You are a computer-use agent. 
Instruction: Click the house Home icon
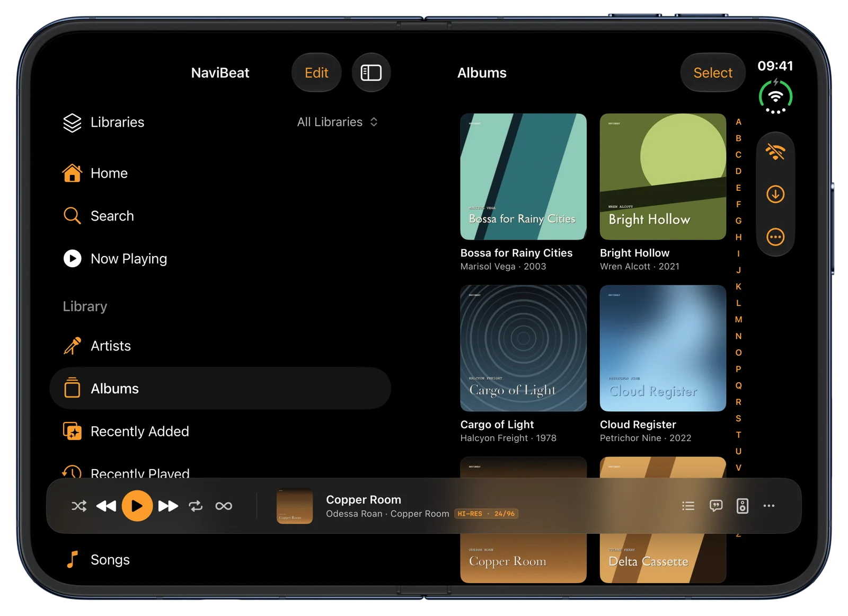[72, 173]
